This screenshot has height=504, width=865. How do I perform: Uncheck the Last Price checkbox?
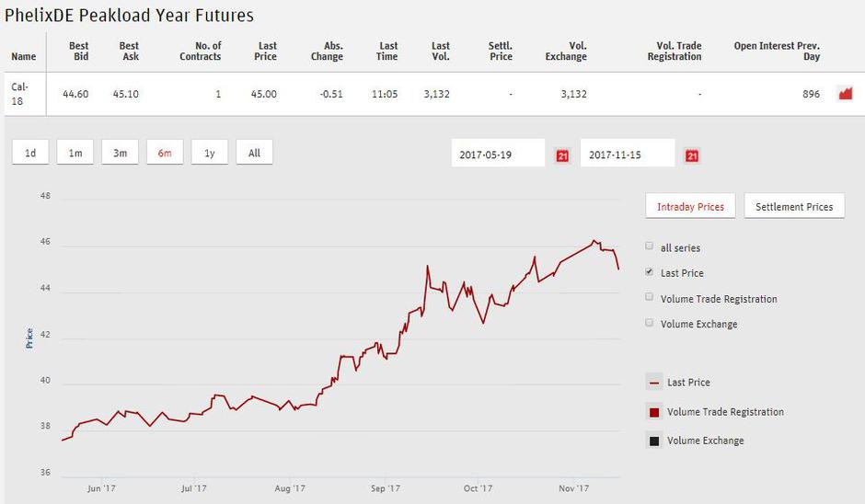coord(650,272)
